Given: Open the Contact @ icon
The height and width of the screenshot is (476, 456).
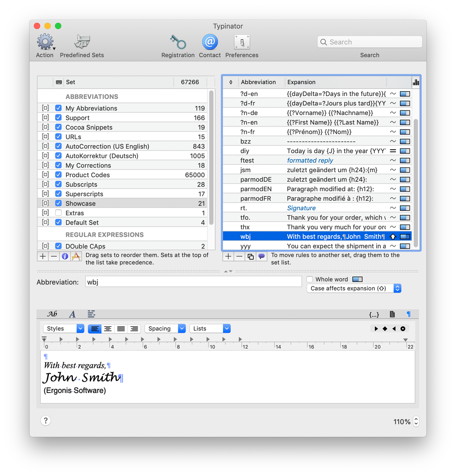Looking at the screenshot, I should click(210, 42).
